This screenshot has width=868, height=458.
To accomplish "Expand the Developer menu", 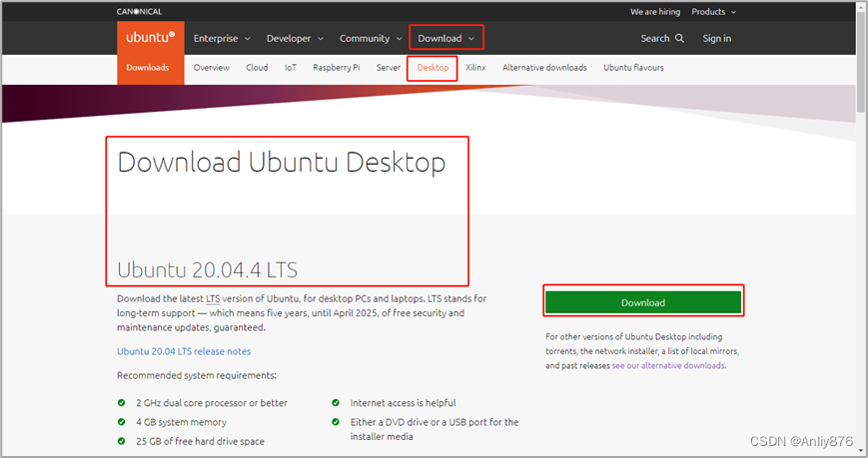I will coord(295,38).
